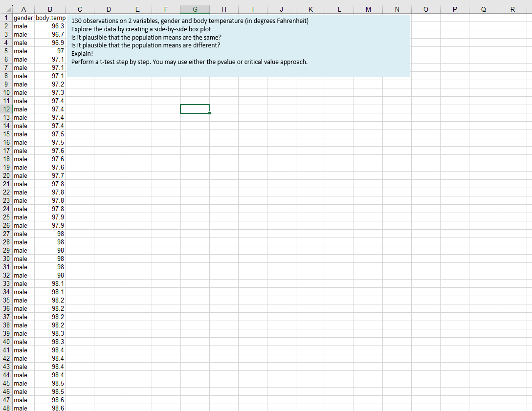Select cell with value 97.3

50,92
